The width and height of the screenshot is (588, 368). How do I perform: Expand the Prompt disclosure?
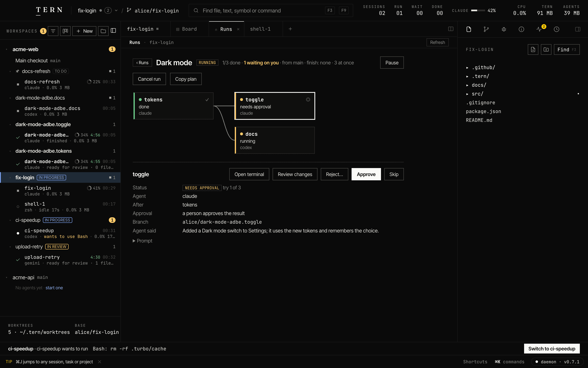[142, 241]
